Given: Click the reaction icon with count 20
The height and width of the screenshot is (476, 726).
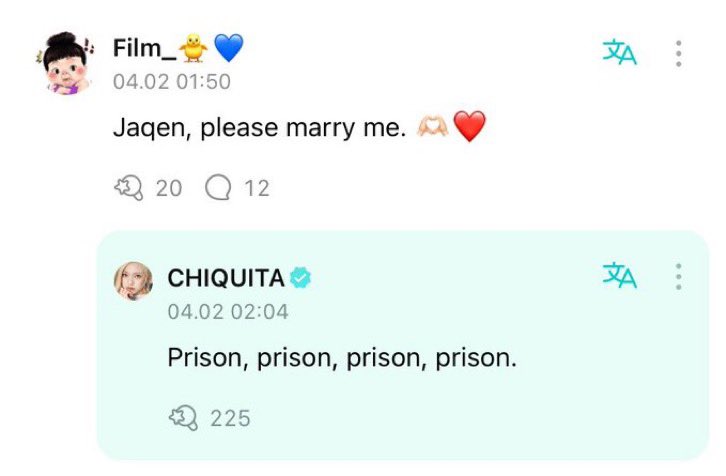Looking at the screenshot, I should (x=130, y=187).
